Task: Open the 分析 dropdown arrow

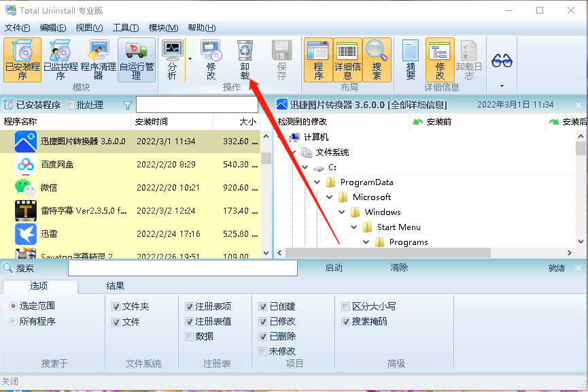Action: 190,59
